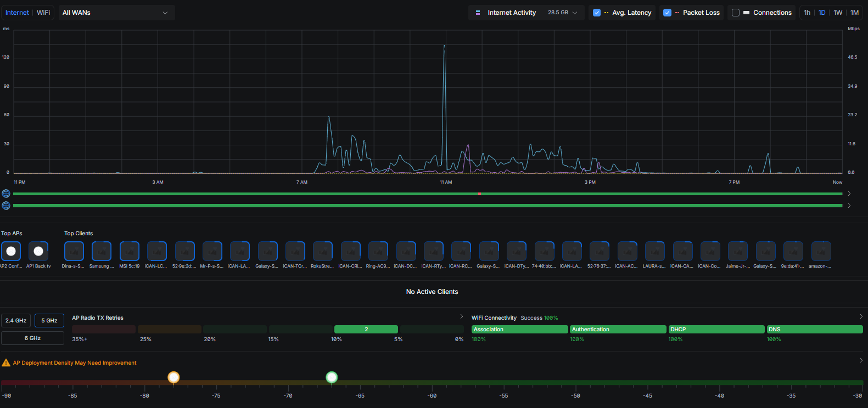Open the All WANs dropdown
The image size is (868, 408).
[x=115, y=13]
